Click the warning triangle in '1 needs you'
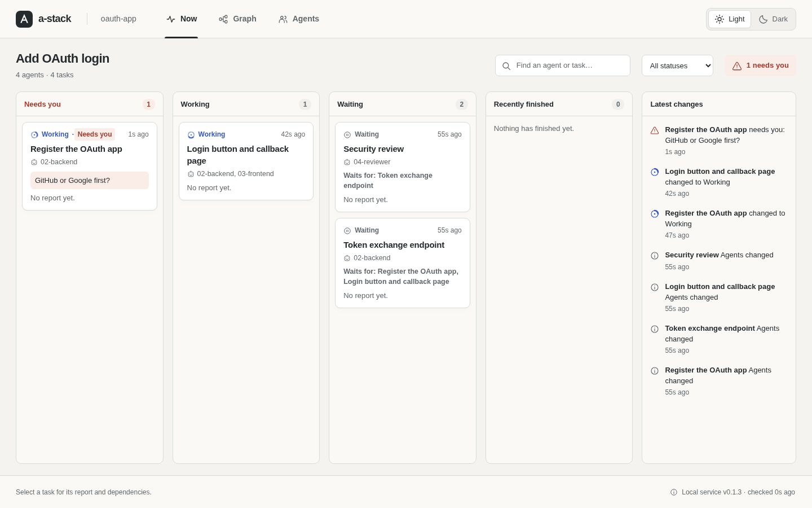 click(x=737, y=66)
